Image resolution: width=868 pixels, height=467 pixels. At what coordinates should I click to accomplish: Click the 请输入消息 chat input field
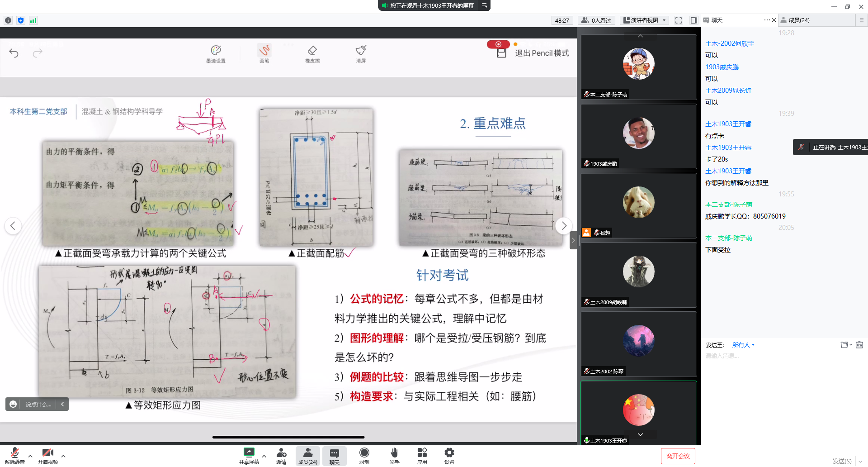tap(769, 356)
